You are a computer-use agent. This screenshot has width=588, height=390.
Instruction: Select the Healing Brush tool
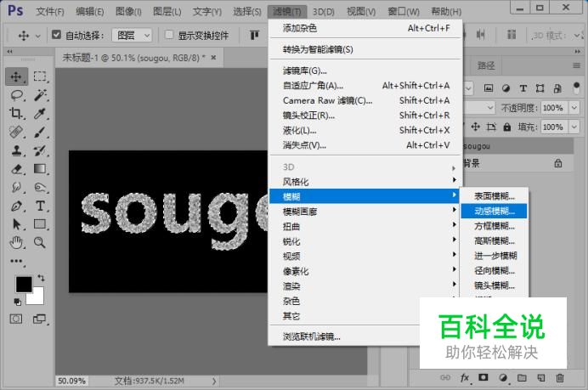(16, 132)
